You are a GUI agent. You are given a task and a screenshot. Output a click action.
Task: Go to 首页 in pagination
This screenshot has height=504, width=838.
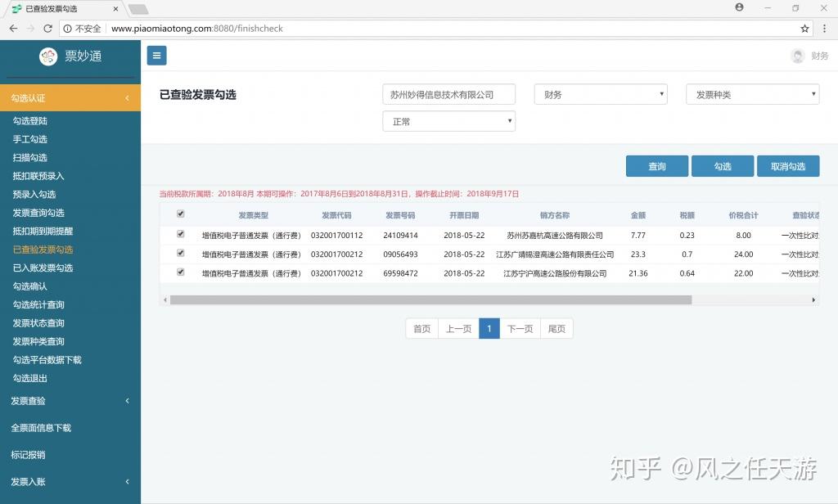coord(421,329)
